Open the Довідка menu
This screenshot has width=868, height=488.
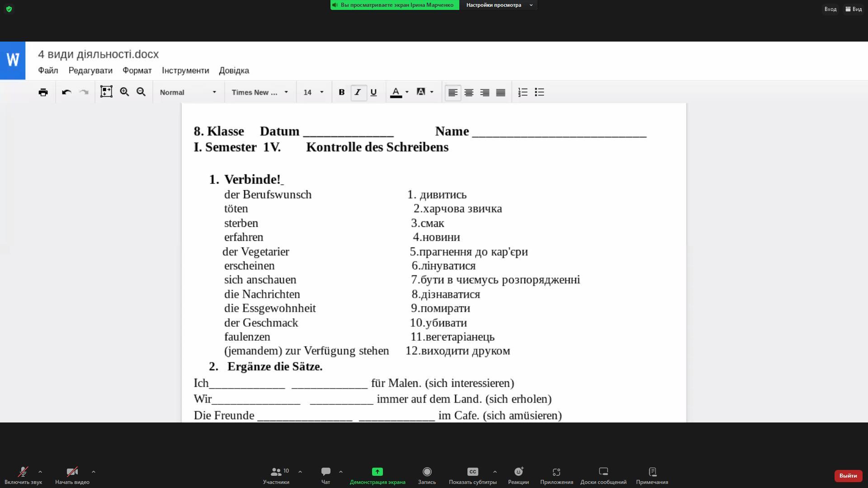click(x=234, y=70)
